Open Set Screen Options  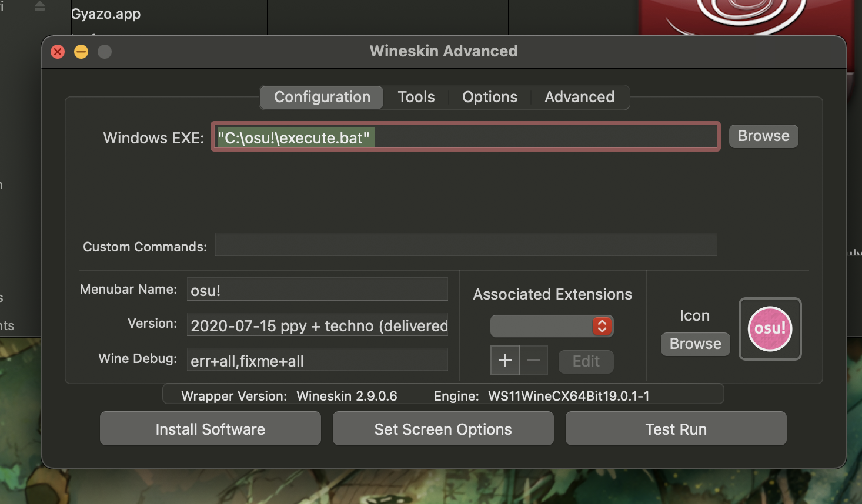tap(443, 429)
